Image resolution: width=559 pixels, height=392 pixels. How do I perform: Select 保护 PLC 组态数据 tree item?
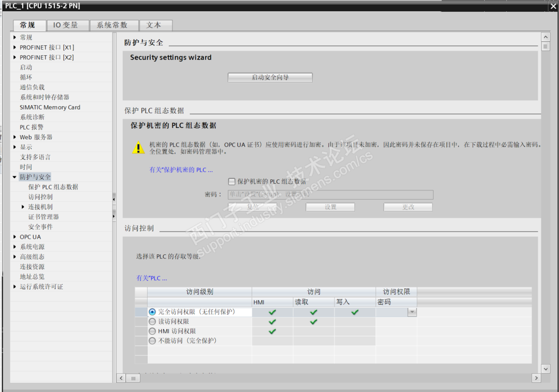point(53,187)
